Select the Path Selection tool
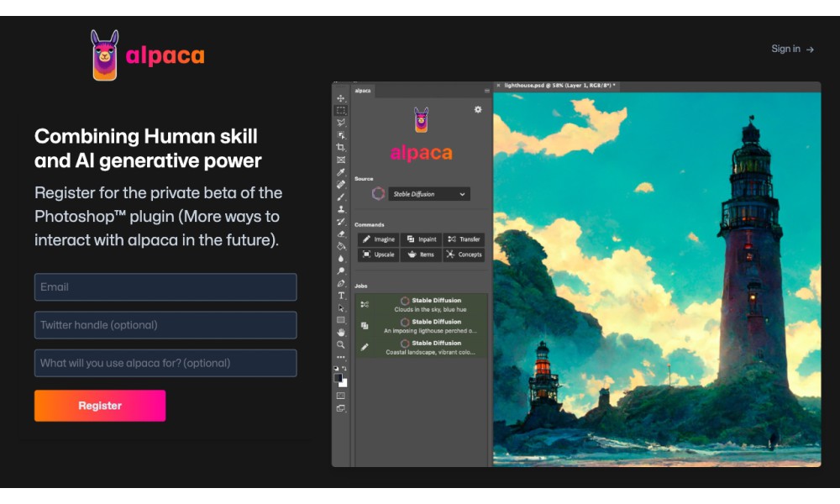Screen dimensions: 840x504 tap(341, 308)
